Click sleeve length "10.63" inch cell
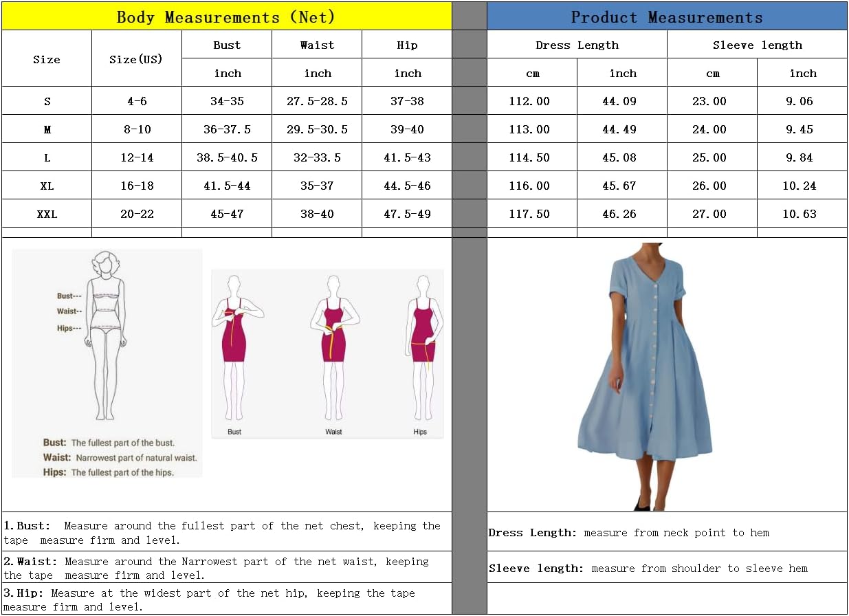The image size is (849, 616). 802,214
